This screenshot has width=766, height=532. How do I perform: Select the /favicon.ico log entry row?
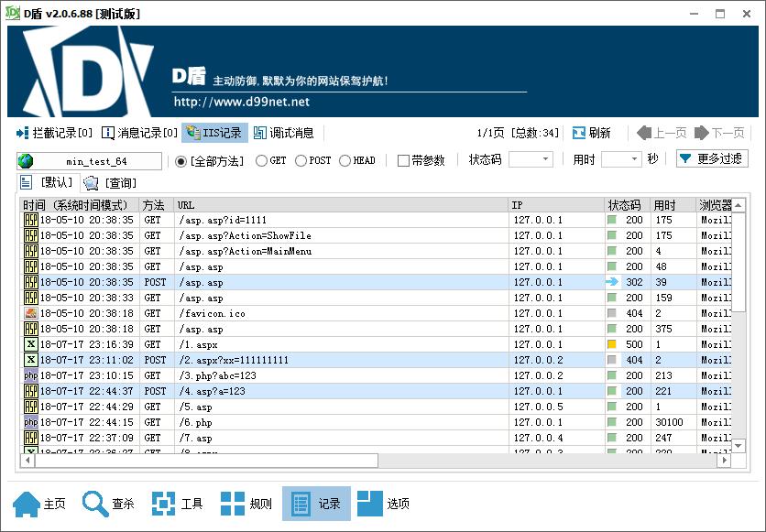click(x=275, y=312)
